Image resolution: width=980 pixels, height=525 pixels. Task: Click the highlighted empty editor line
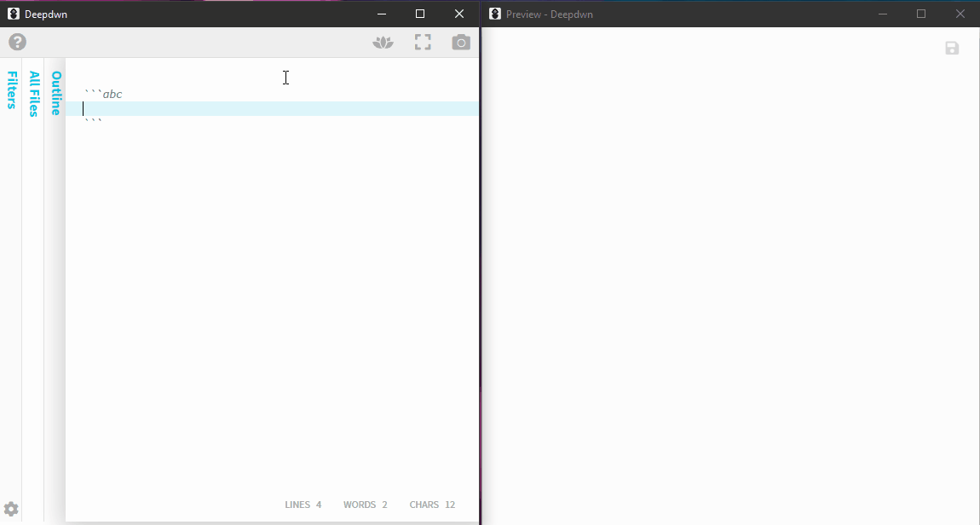pyautogui.click(x=272, y=109)
